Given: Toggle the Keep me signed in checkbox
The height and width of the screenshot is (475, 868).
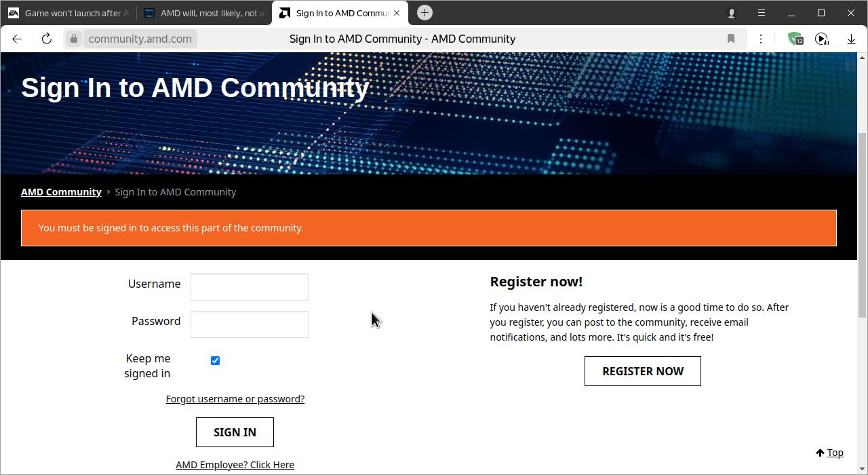Looking at the screenshot, I should tap(215, 360).
